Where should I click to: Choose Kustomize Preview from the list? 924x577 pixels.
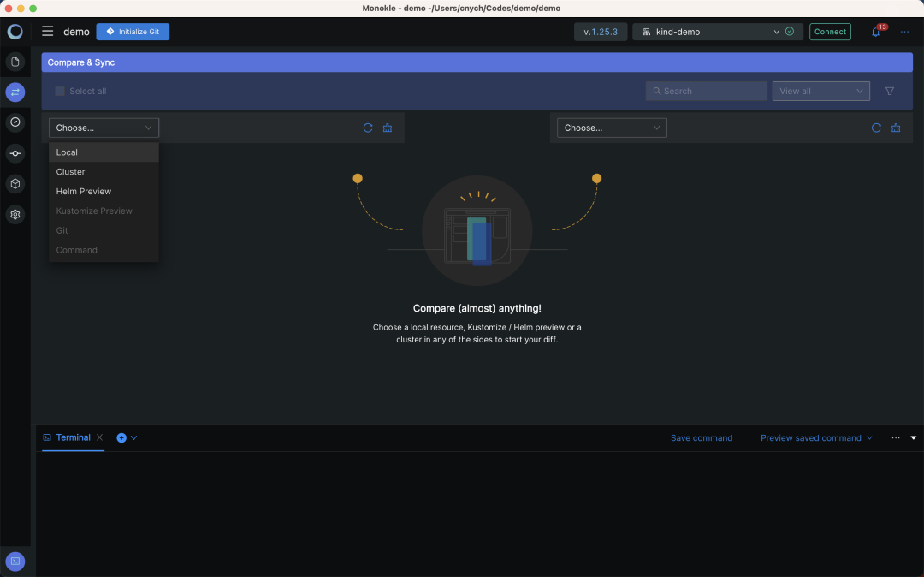pyautogui.click(x=104, y=211)
